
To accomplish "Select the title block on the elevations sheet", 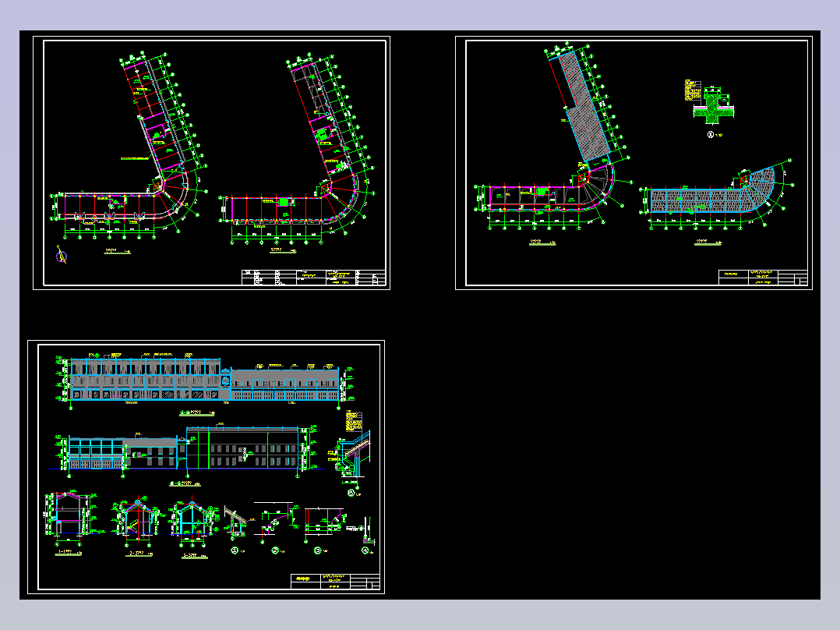I will (x=335, y=581).
